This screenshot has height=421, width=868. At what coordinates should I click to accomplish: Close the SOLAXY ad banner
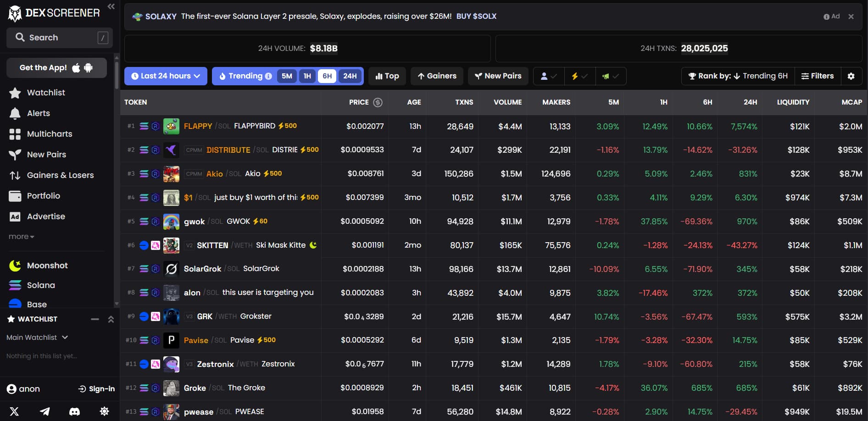click(851, 17)
